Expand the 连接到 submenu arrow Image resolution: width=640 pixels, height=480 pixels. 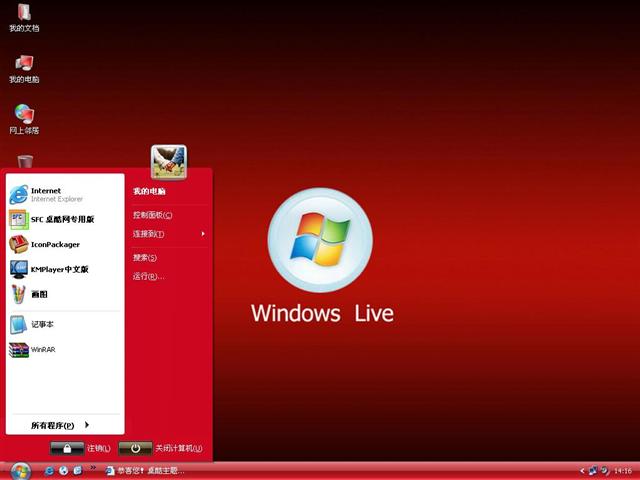(203, 234)
